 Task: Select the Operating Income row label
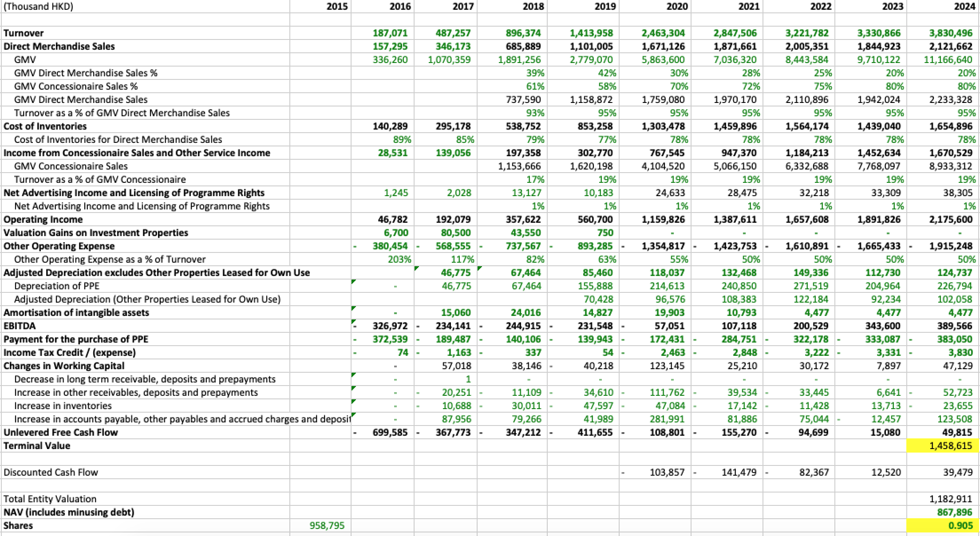(x=43, y=220)
